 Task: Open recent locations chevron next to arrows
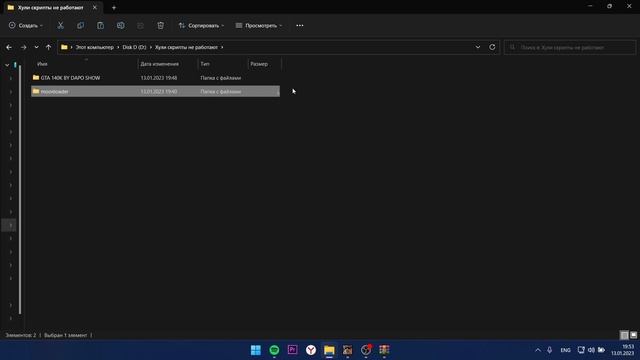(x=36, y=47)
